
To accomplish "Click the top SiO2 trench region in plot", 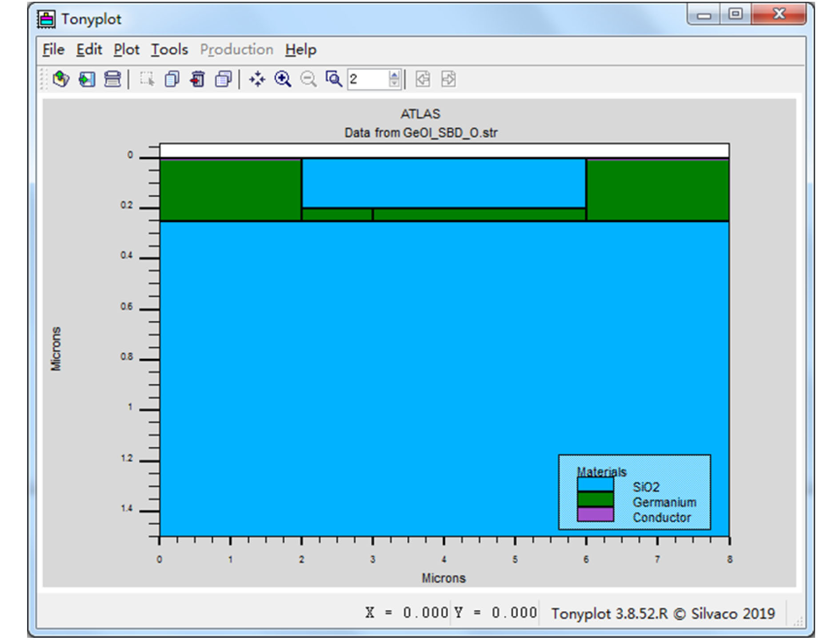I will coord(444,183).
